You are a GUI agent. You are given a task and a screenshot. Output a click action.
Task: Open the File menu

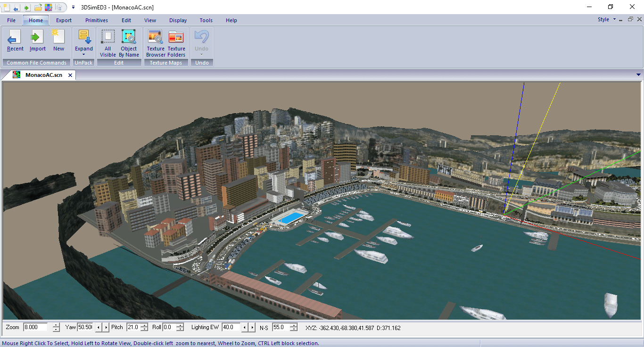(x=11, y=20)
